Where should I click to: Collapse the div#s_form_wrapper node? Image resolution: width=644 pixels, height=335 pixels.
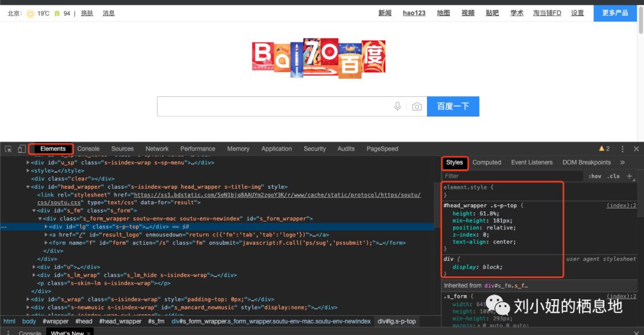point(41,219)
